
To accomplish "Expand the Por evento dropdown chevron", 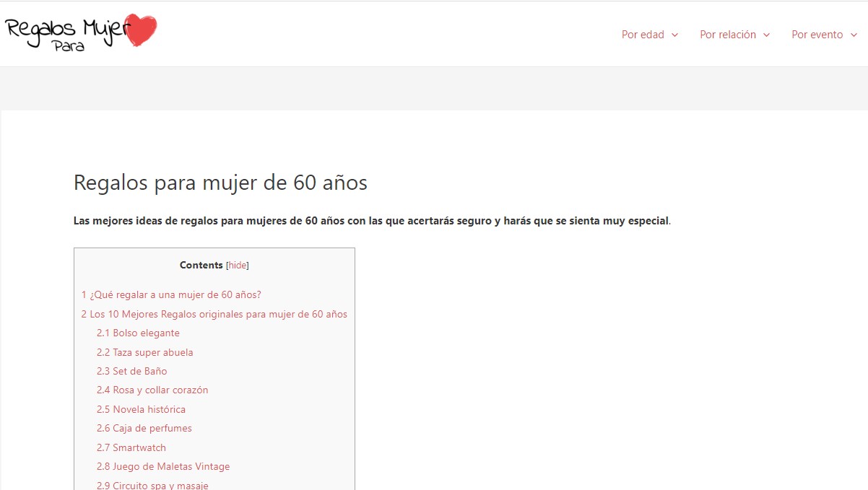I will [x=853, y=35].
